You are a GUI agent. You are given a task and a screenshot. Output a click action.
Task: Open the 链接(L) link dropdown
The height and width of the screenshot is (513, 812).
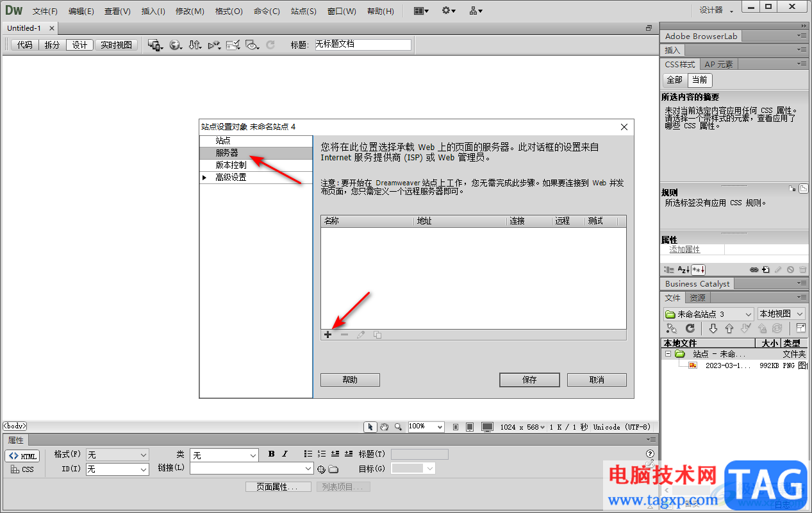(x=252, y=469)
